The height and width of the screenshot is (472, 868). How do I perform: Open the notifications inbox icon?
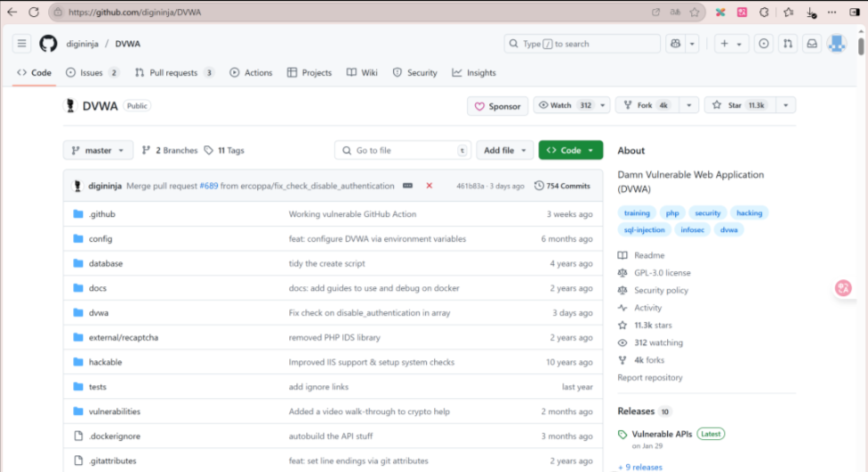point(812,44)
